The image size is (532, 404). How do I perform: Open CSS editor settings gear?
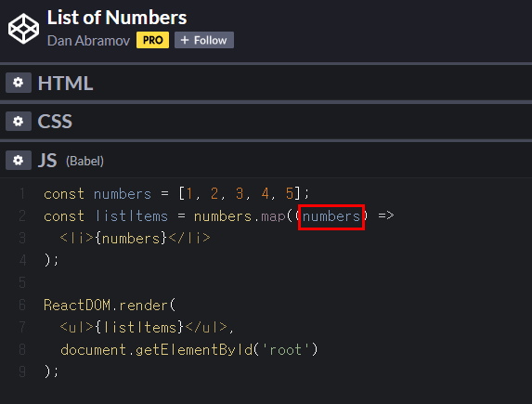(x=19, y=121)
